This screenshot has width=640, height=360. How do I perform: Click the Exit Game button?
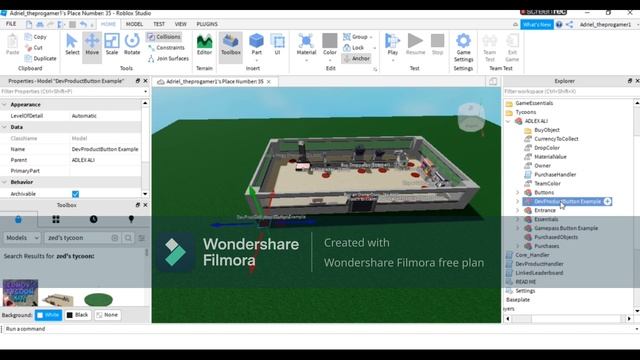pyautogui.click(x=512, y=48)
